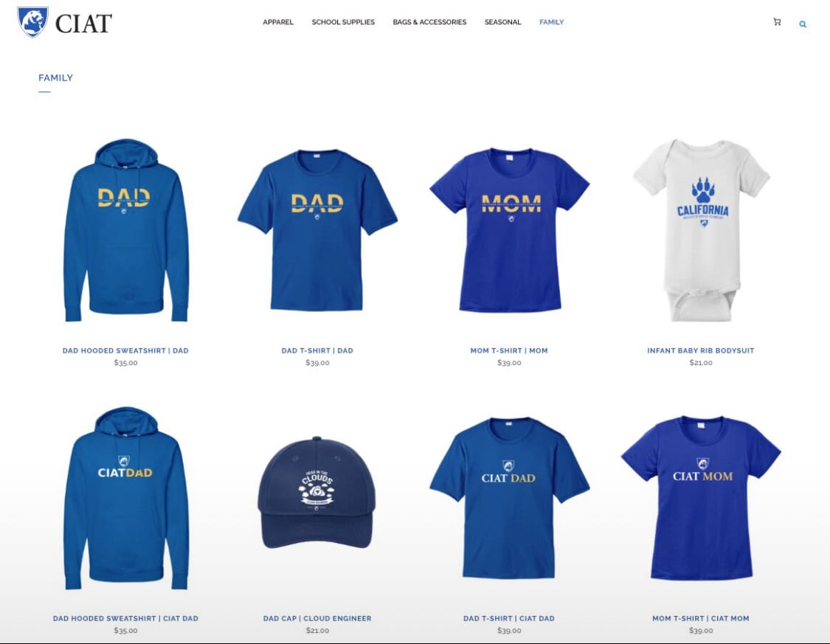This screenshot has height=644, width=830.
Task: Select the blue MOM t-shirt image
Action: [509, 230]
